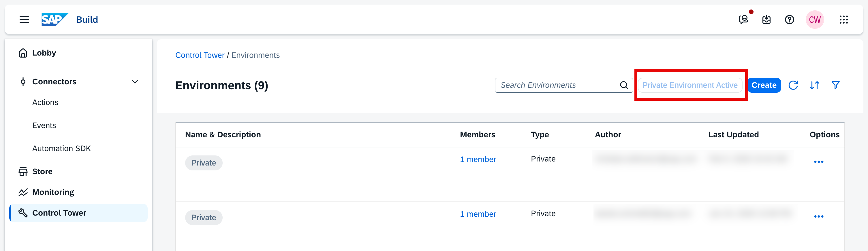Viewport: 868px width, 251px height.
Task: Click the Create button
Action: pyautogui.click(x=764, y=85)
